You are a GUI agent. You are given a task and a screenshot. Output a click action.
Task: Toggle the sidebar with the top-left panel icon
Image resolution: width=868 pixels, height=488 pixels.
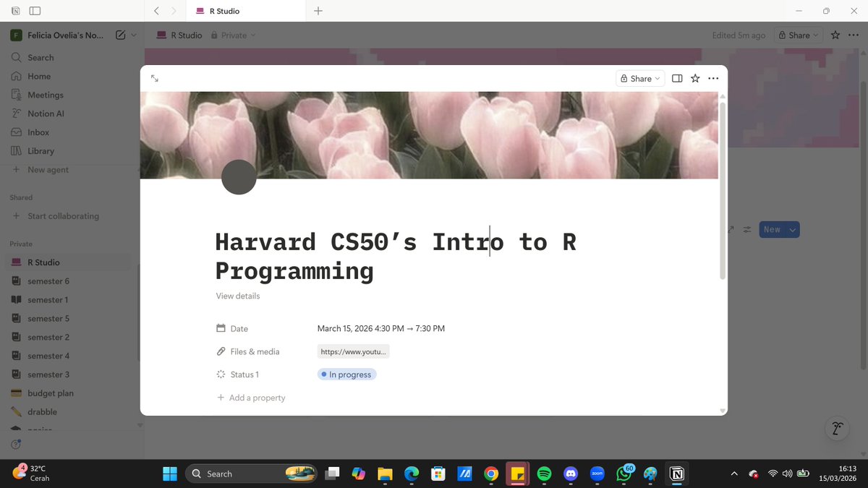(x=35, y=11)
